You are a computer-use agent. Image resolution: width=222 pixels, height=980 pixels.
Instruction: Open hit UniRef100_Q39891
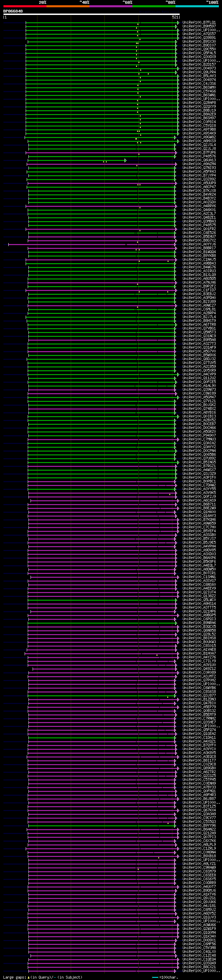click(199, 38)
